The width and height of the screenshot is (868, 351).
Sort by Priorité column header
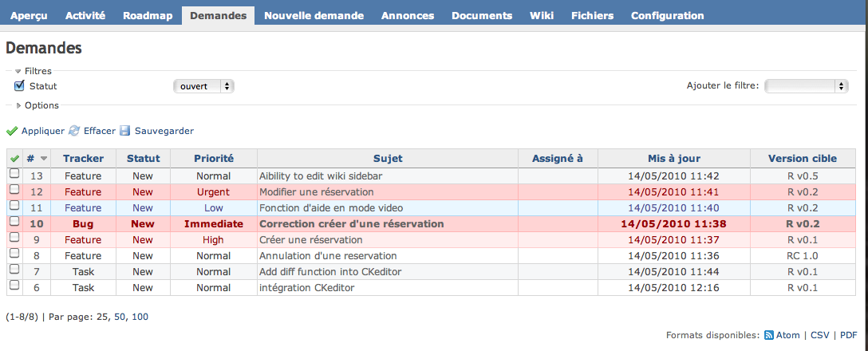click(214, 158)
